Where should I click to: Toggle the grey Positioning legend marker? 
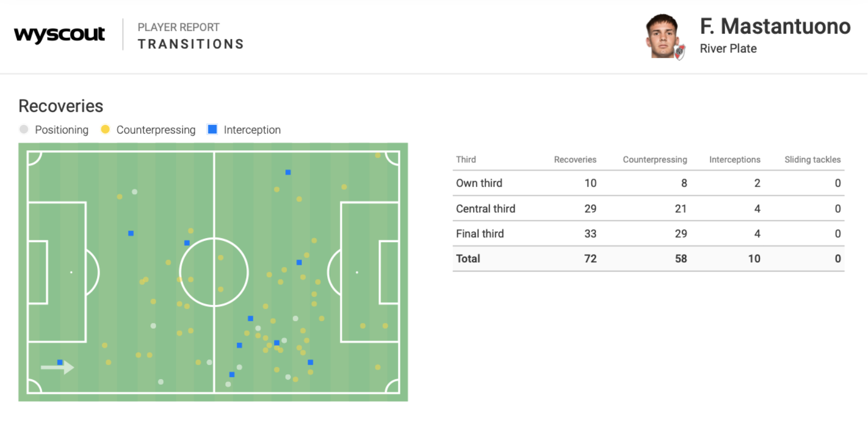23,129
